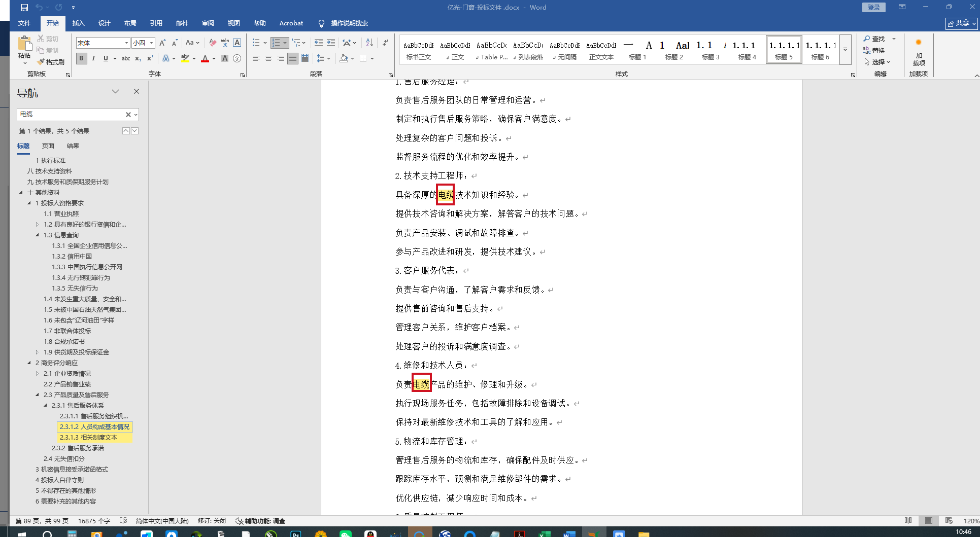Jump to heading 2.4 无失信扣分
The width and height of the screenshot is (980, 537).
coord(64,459)
